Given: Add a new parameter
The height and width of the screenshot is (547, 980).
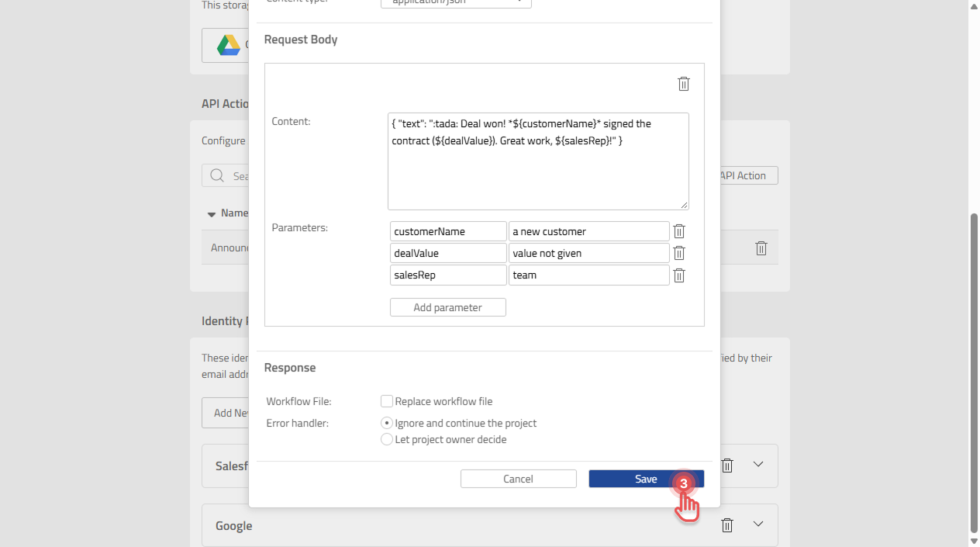Looking at the screenshot, I should tap(447, 307).
